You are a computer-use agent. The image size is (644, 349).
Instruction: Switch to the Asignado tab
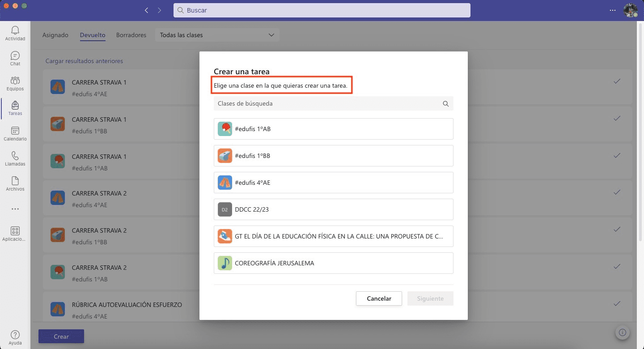[55, 35]
